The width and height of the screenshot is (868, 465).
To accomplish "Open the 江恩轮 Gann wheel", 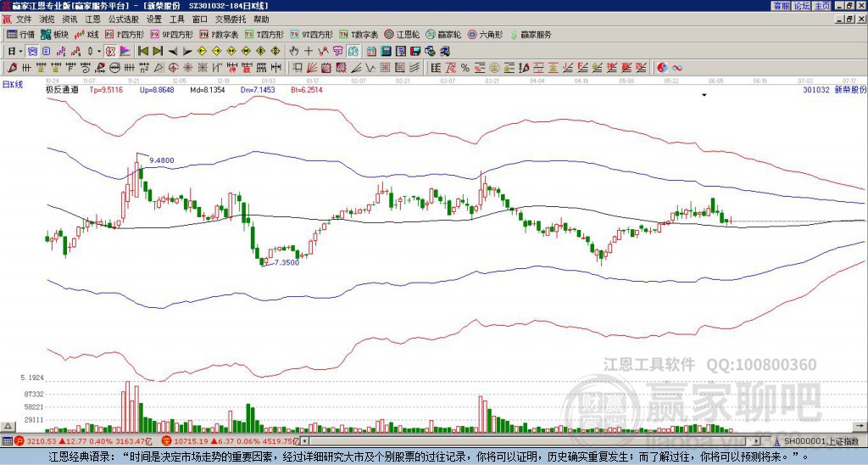I will (x=403, y=34).
